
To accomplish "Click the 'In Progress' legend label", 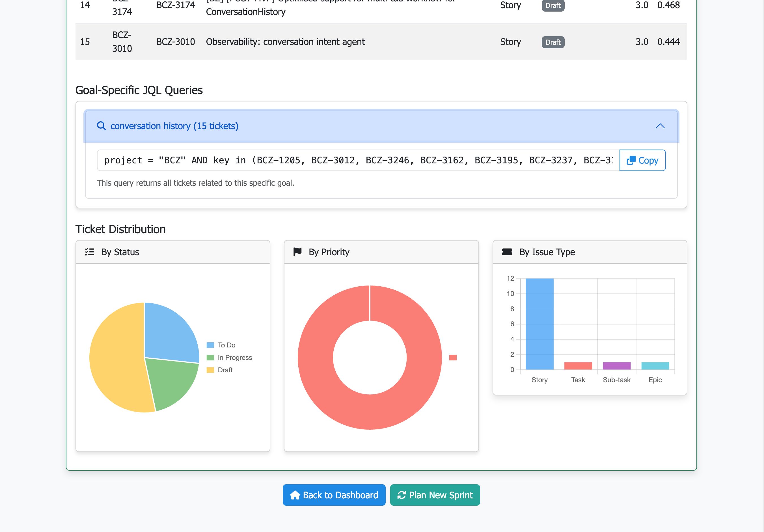I will tap(235, 358).
